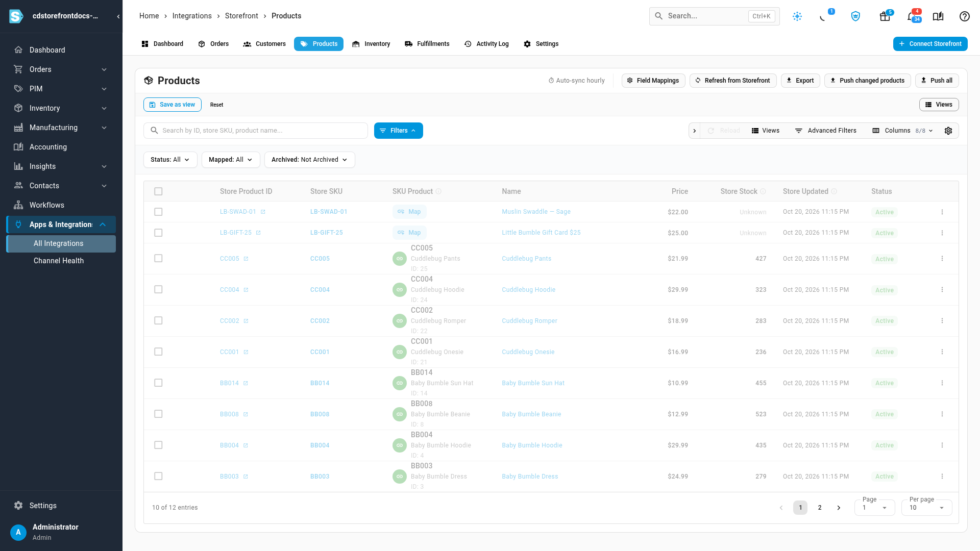The width and height of the screenshot is (980, 551).
Task: Collapse the sidebar with the arrow icon
Action: coord(118,16)
